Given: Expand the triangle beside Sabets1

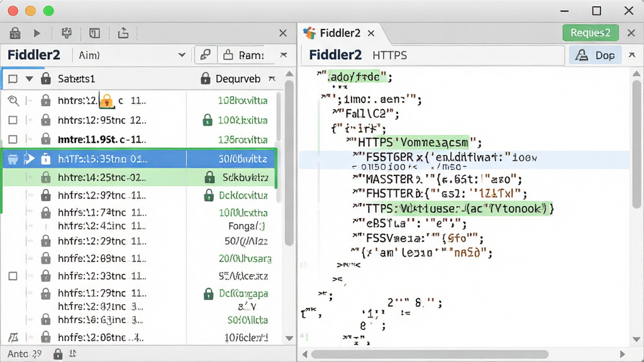Looking at the screenshot, I should pyautogui.click(x=29, y=79).
